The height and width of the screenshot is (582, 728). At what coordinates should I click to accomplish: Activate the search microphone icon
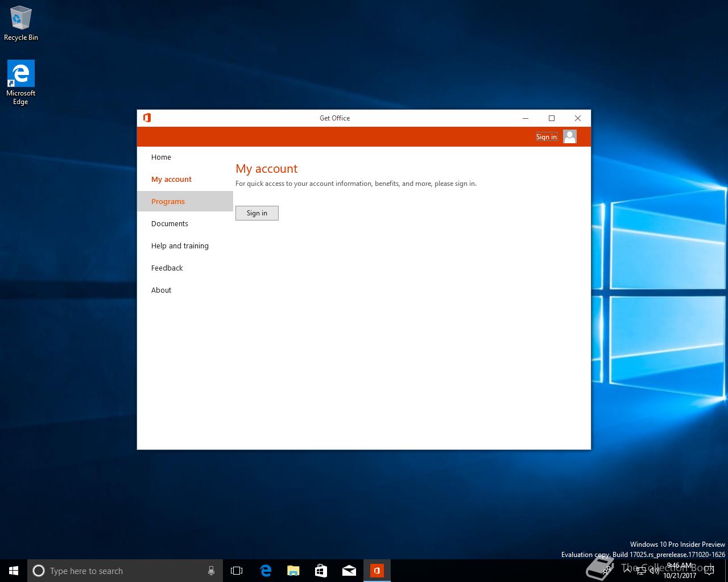[x=211, y=571]
